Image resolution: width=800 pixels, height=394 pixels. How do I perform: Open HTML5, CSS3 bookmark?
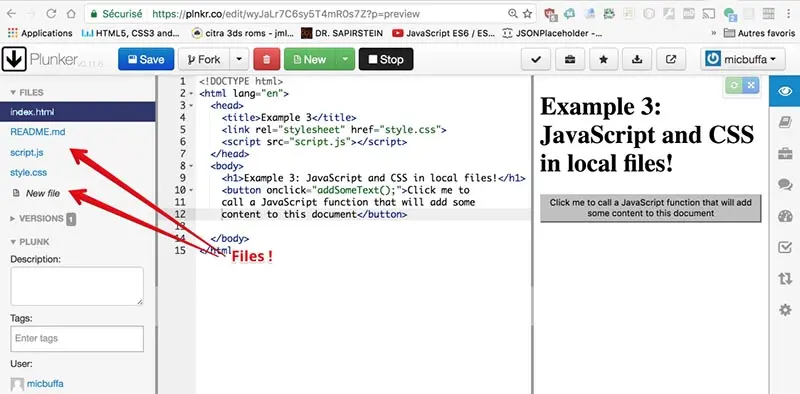tap(131, 33)
